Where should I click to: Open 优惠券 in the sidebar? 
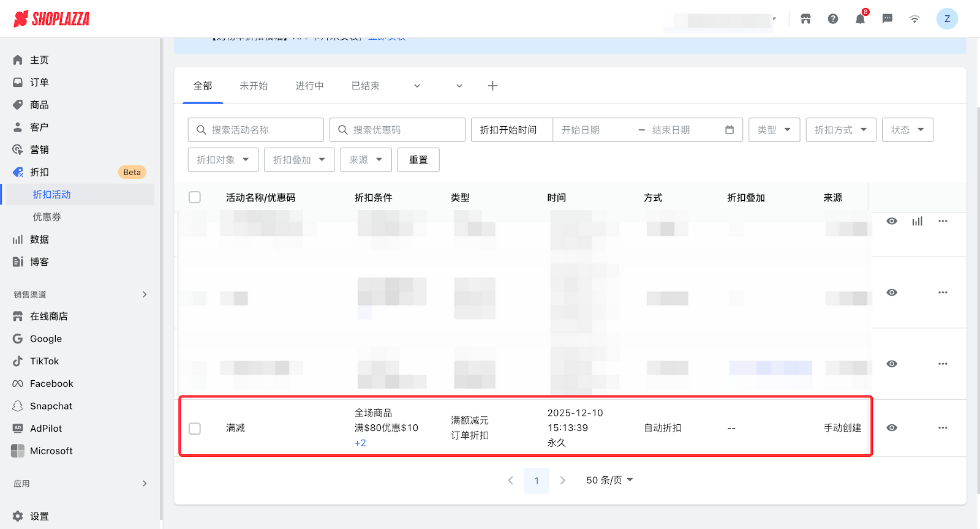(x=47, y=217)
